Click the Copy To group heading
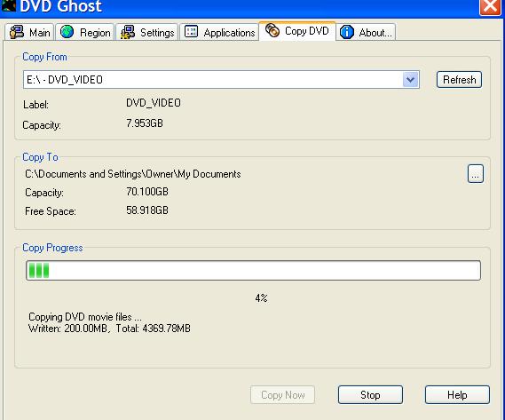The image size is (505, 420). [40, 157]
